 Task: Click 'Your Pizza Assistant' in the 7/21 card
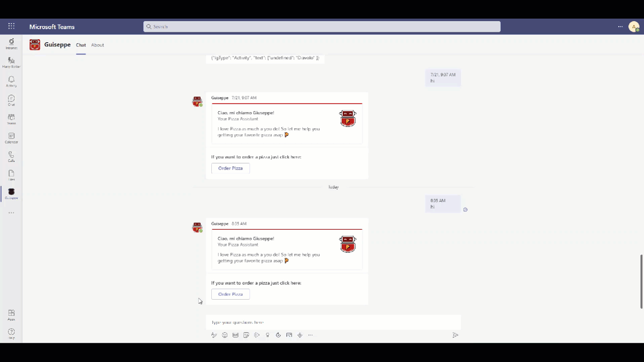tap(238, 119)
